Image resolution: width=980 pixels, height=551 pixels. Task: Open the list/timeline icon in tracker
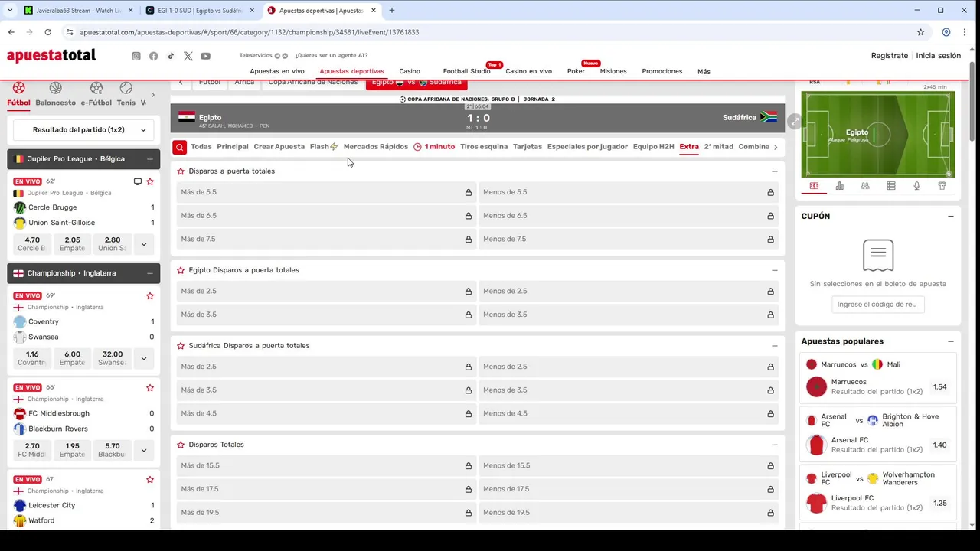point(891,186)
